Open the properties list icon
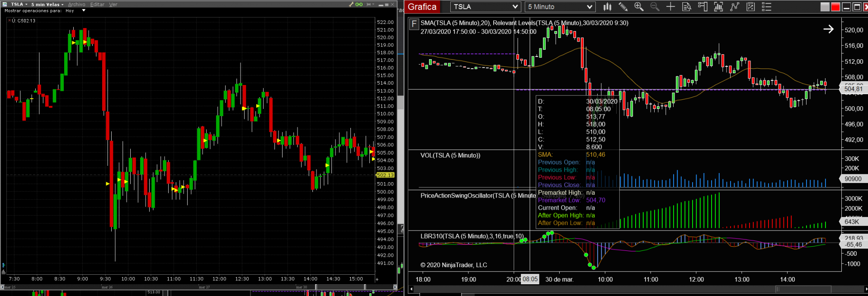 [x=766, y=7]
